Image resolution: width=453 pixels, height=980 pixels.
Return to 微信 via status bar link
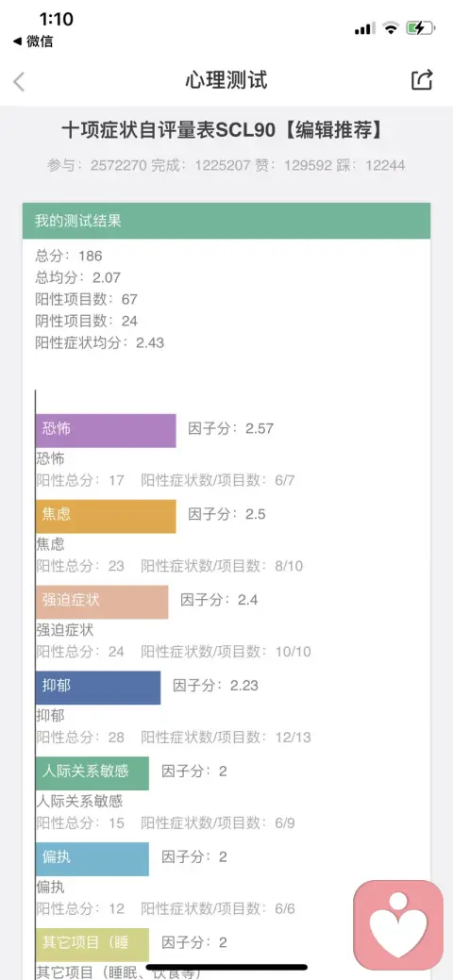33,42
